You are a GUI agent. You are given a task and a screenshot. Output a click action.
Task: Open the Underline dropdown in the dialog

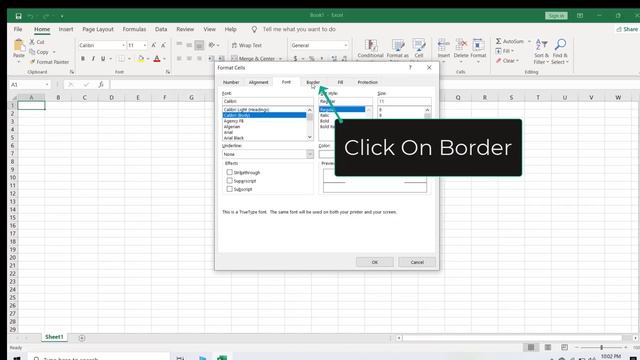(310, 154)
